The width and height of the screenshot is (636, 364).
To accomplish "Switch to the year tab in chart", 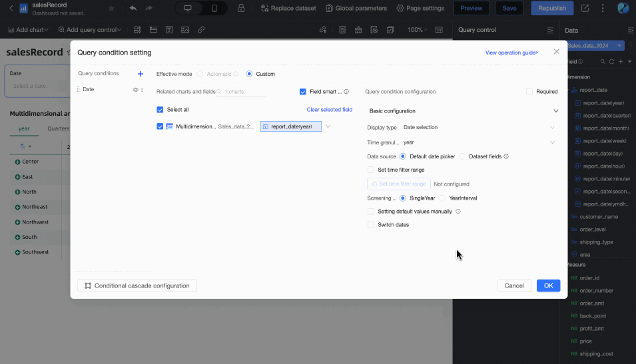I will coord(24,128).
